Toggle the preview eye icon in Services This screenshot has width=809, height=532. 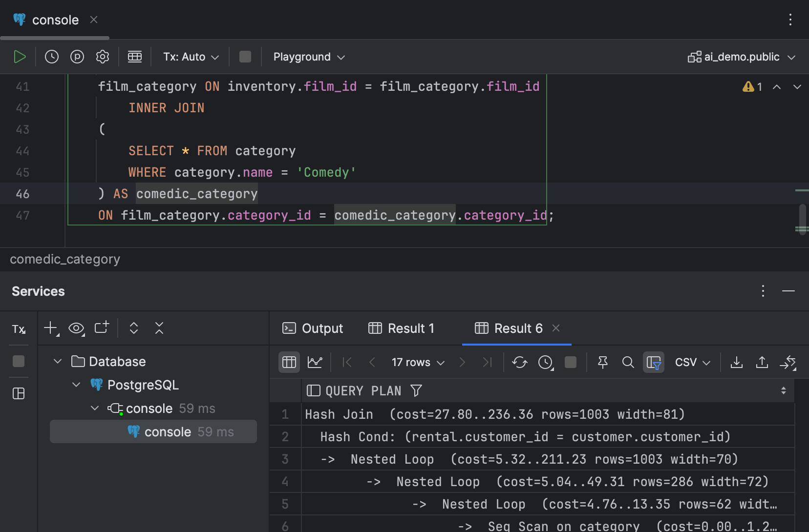[76, 328]
